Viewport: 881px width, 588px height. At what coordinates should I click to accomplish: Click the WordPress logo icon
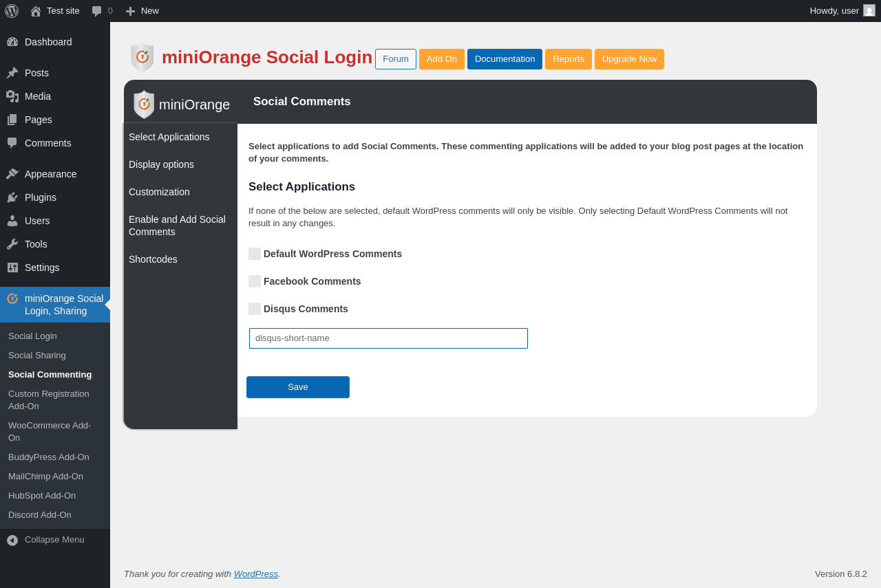(12, 11)
